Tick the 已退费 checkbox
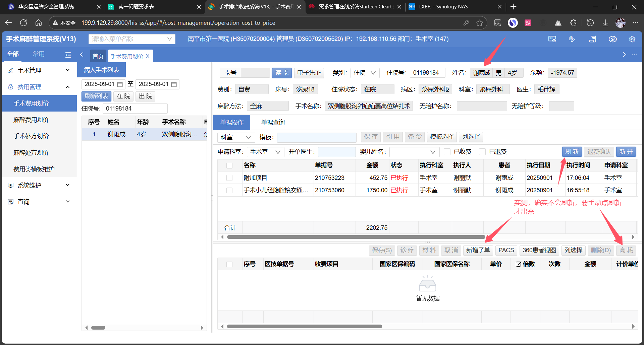Screen dimensions: 644x345 point(482,152)
